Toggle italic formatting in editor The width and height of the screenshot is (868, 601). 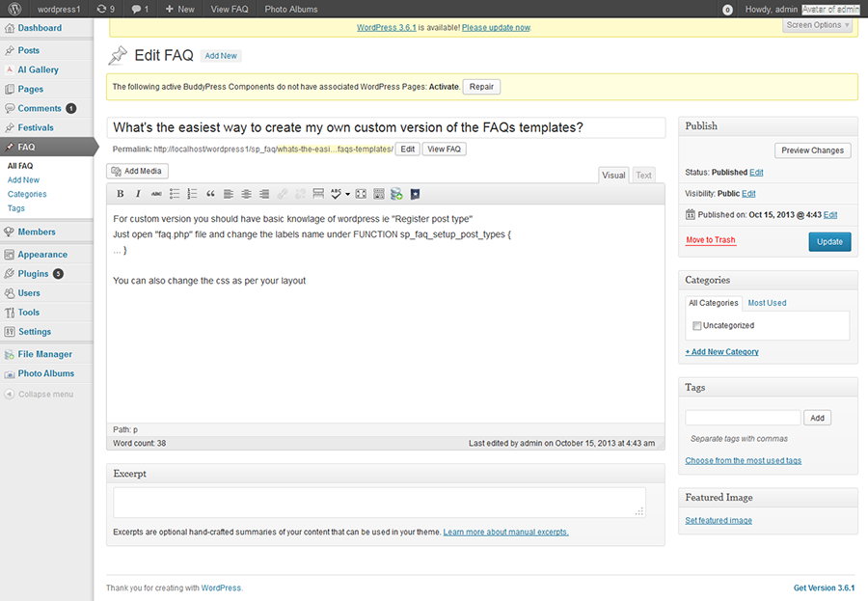(x=138, y=194)
